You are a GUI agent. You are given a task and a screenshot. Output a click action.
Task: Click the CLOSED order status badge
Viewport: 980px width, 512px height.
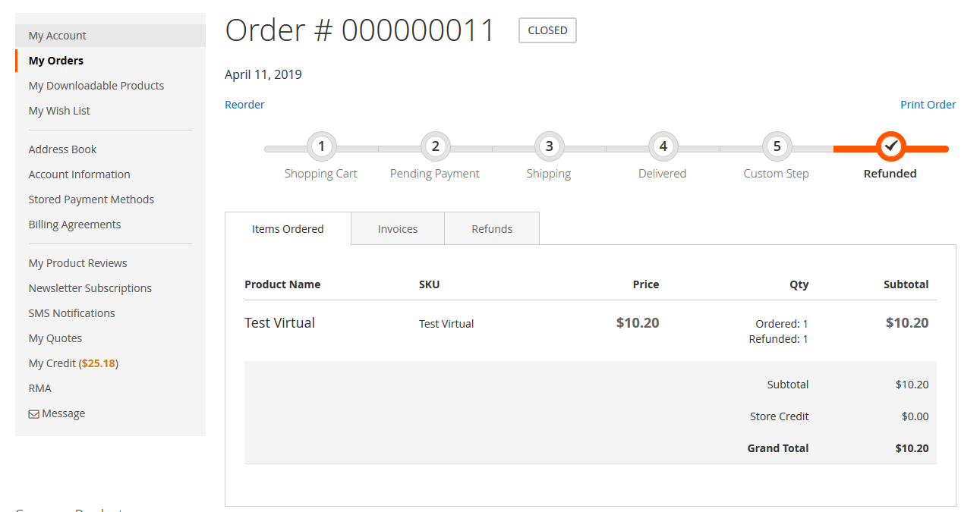click(547, 30)
